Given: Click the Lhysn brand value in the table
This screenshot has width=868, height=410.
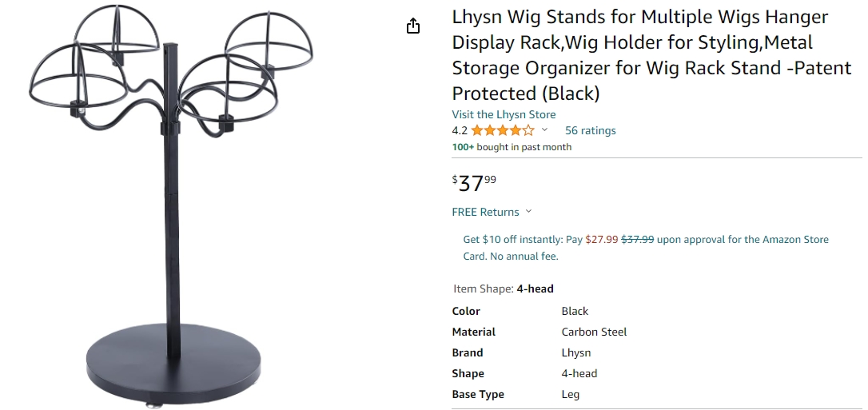Looking at the screenshot, I should pyautogui.click(x=576, y=352).
